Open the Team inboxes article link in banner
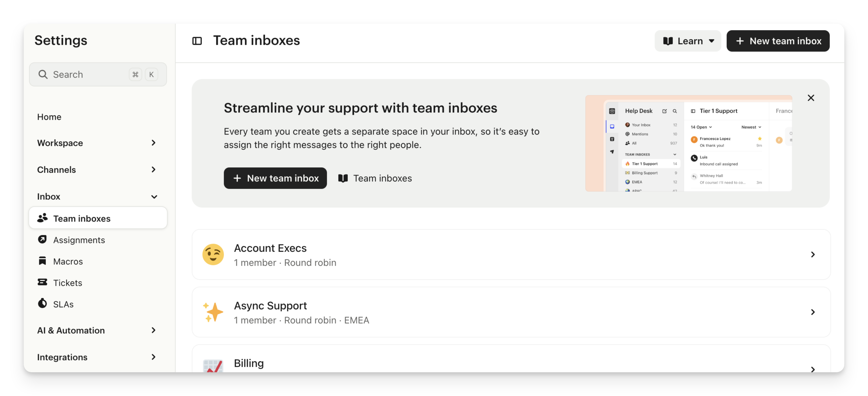The width and height of the screenshot is (868, 396). 375,178
